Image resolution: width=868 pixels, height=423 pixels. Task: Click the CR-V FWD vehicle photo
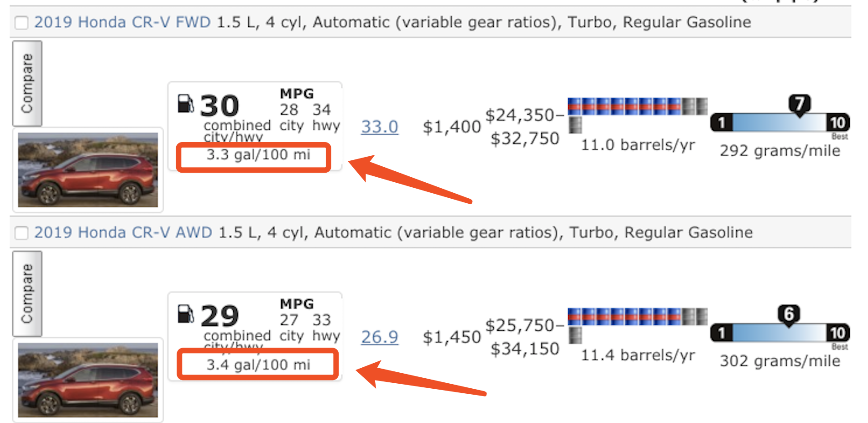click(x=88, y=170)
